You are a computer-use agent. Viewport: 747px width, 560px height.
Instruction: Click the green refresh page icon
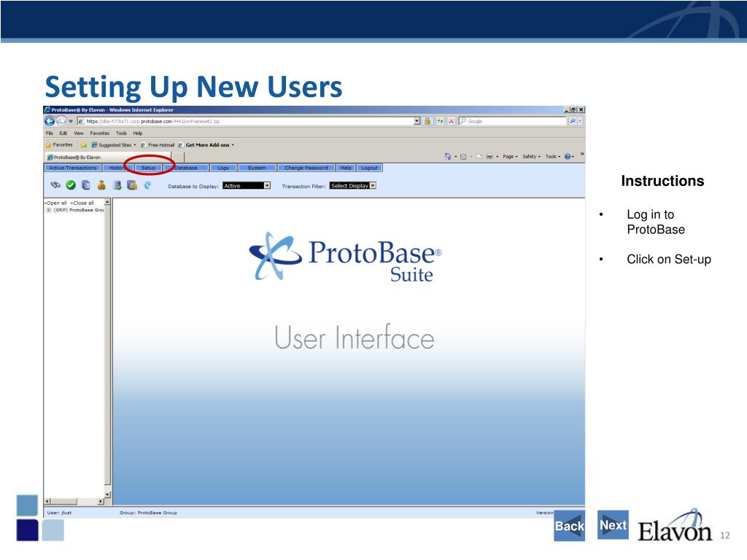coord(440,121)
